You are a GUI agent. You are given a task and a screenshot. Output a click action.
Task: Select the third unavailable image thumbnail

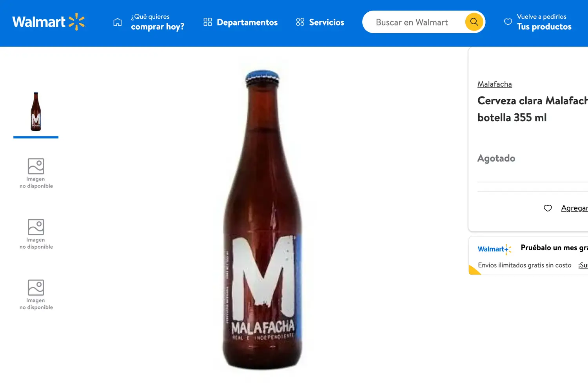tap(36, 234)
